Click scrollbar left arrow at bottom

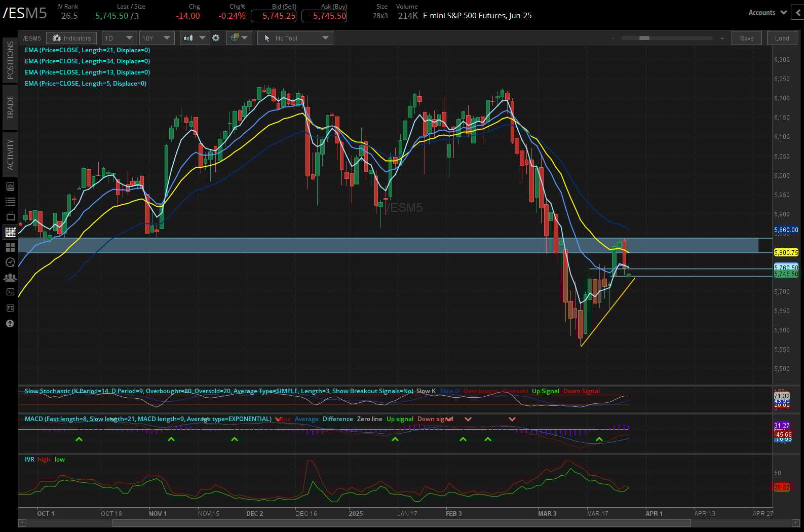pyautogui.click(x=22, y=523)
